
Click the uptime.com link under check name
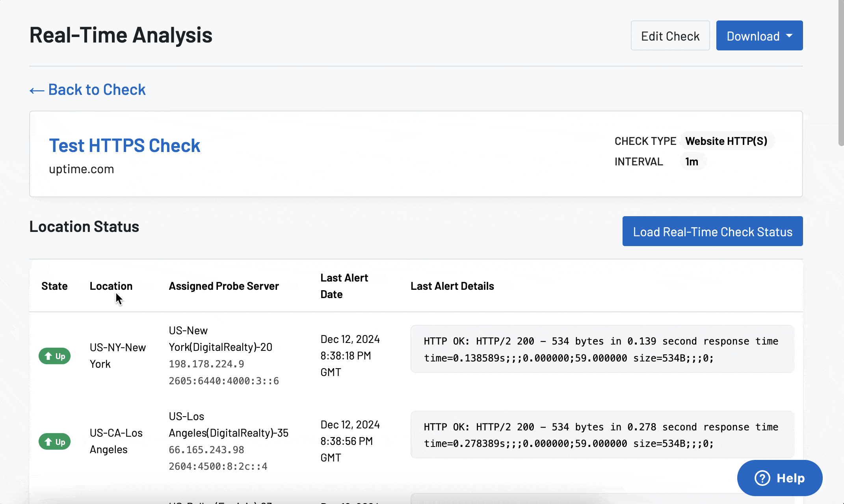tap(80, 169)
